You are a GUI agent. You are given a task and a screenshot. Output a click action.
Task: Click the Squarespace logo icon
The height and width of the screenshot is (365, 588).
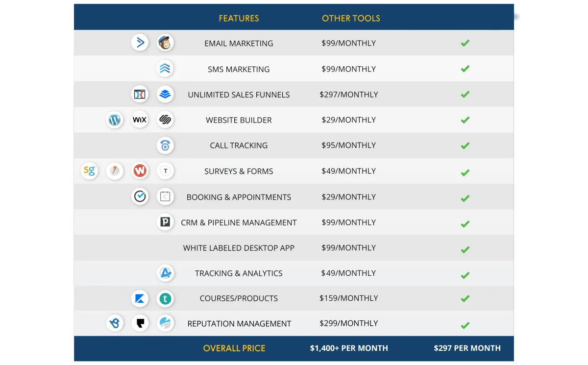click(x=165, y=120)
